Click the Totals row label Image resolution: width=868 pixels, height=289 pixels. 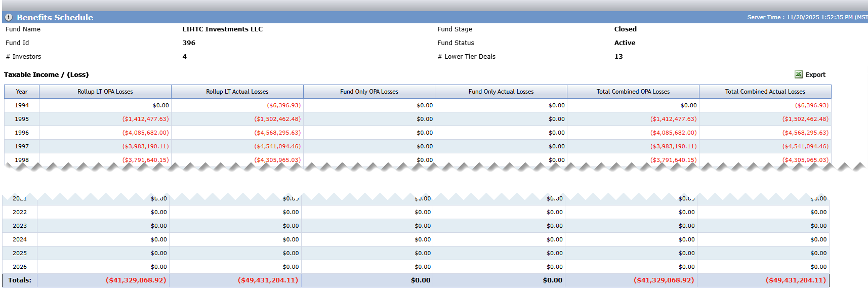click(20, 280)
